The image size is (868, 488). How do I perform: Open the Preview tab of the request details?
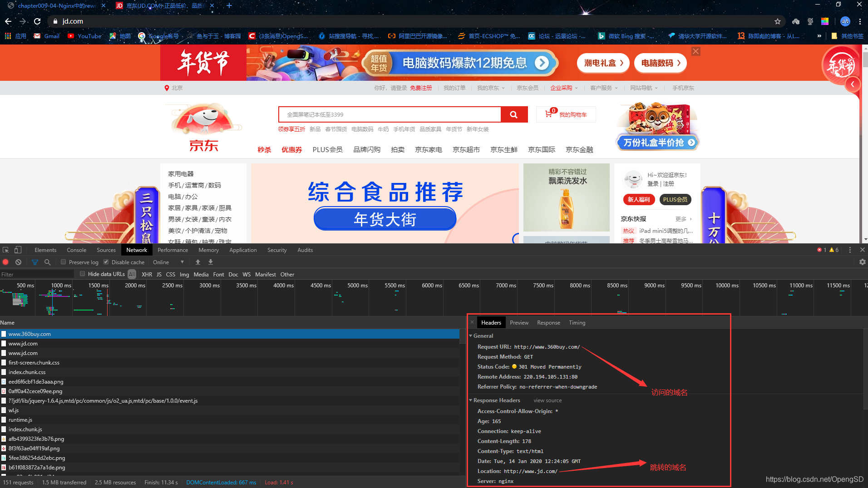point(519,322)
